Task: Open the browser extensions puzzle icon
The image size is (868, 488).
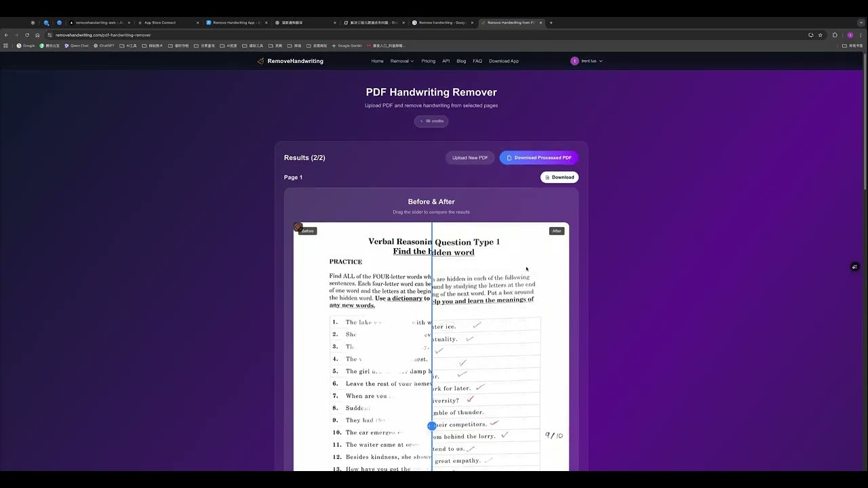Action: tap(835, 35)
